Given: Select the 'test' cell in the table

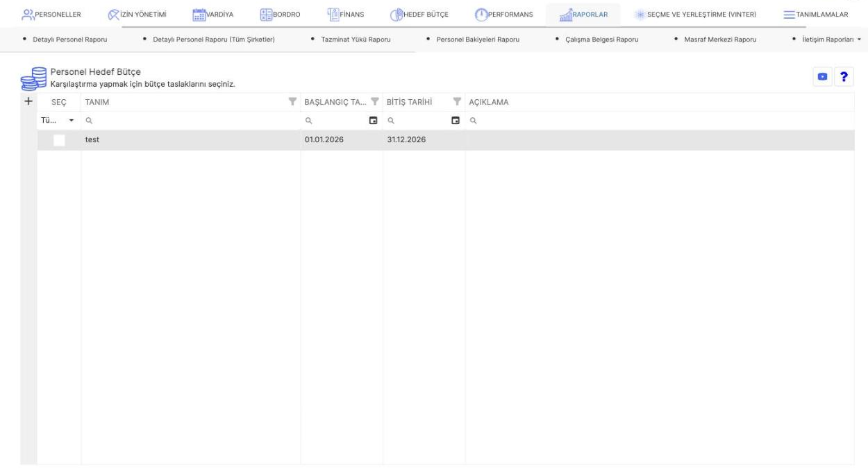Looking at the screenshot, I should [191, 140].
